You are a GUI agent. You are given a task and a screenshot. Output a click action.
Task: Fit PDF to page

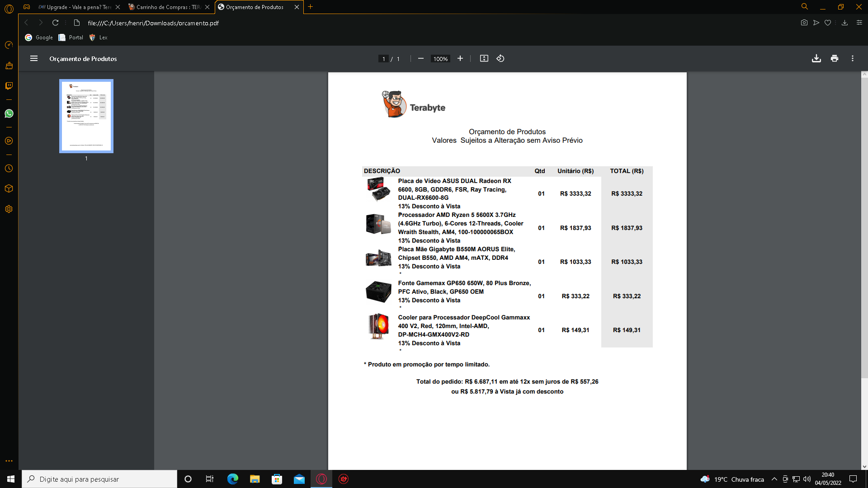(x=484, y=58)
